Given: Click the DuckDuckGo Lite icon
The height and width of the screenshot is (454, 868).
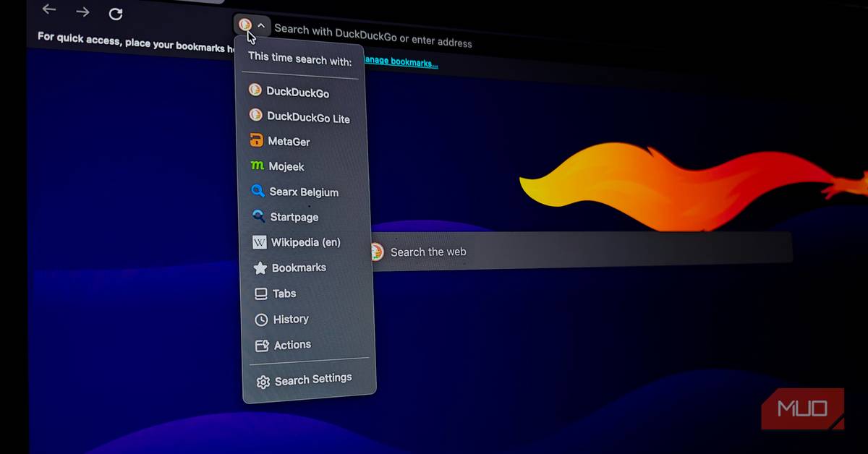Looking at the screenshot, I should 255,115.
